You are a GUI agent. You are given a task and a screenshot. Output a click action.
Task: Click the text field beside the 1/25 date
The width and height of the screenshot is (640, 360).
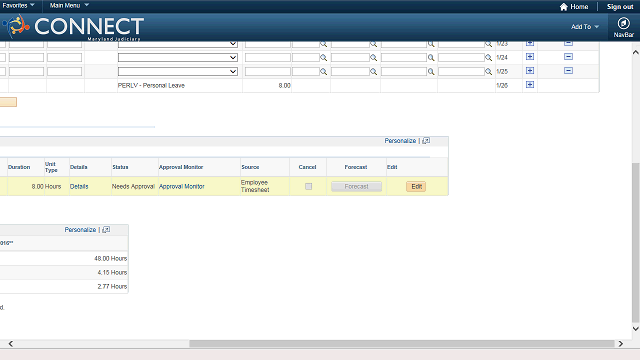(461, 71)
